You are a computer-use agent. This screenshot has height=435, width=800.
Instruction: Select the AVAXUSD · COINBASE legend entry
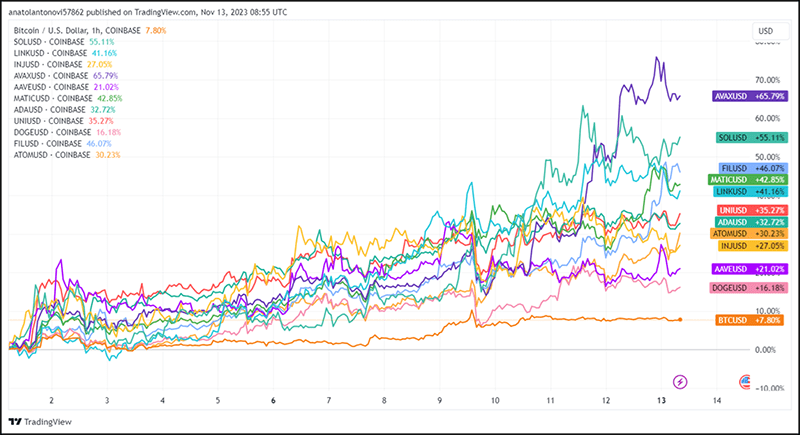(66, 75)
